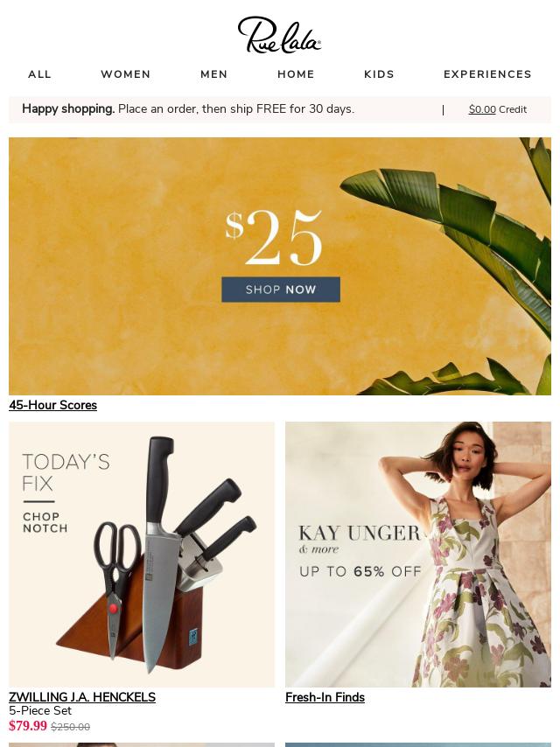View the $0.00 Credit link
Screen dimensions: 560x747
tap(498, 109)
